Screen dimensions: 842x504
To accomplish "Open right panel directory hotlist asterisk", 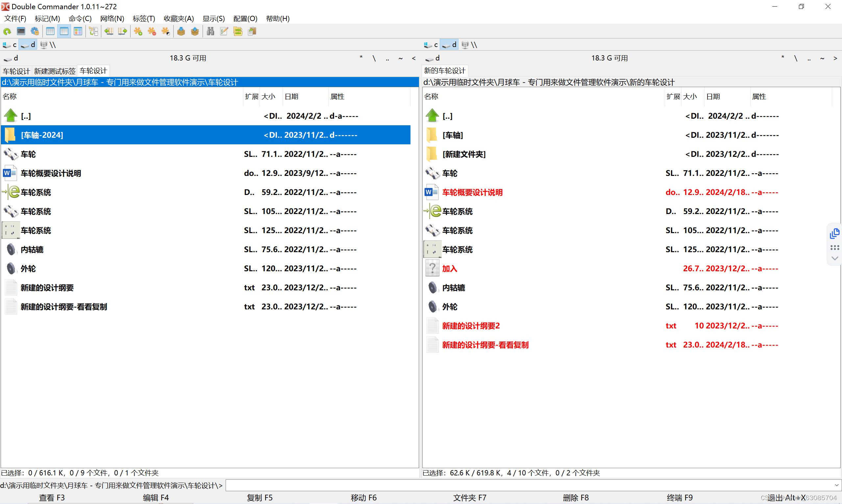I will tap(782, 58).
